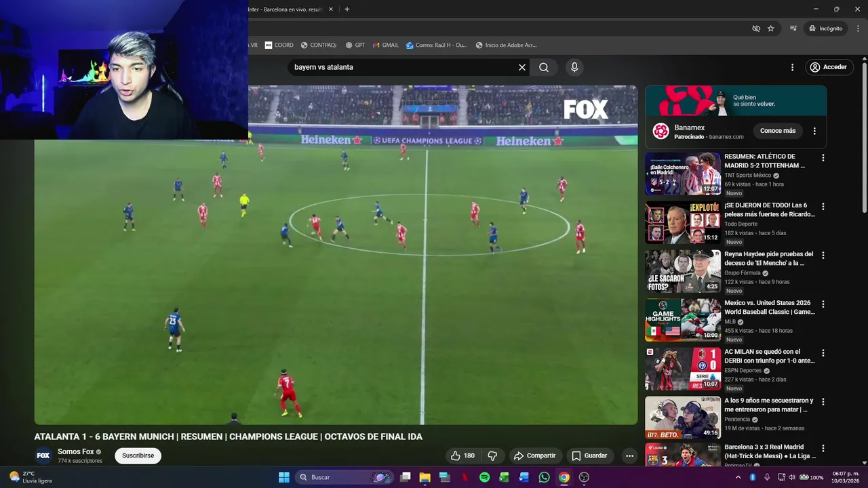868x488 pixels.
Task: Open 'A los 9 años me secuestraron' video
Action: [769, 405]
